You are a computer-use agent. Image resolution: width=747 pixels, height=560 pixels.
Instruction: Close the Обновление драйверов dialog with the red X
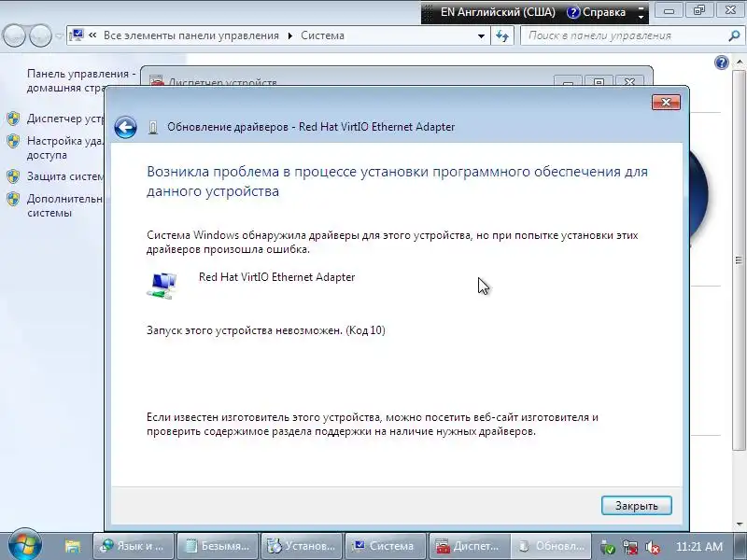[x=666, y=102]
